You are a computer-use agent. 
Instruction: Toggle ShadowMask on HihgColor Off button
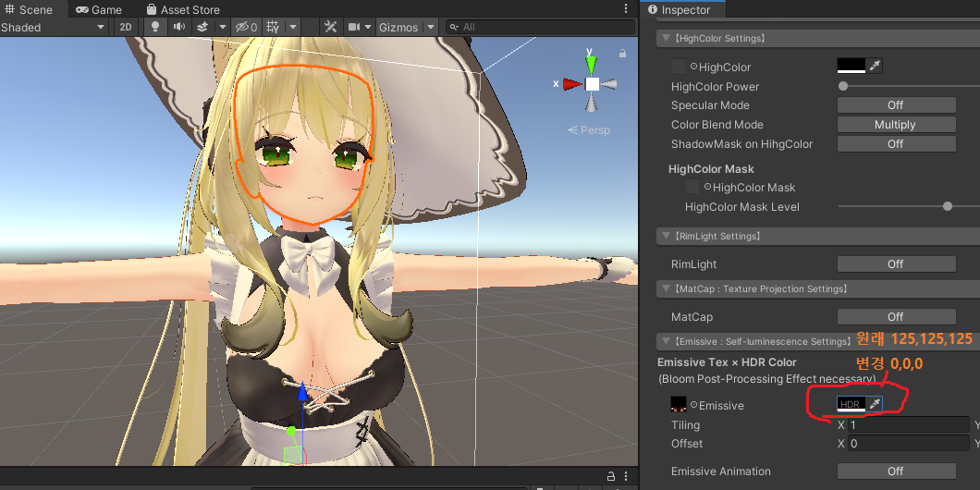(x=896, y=143)
